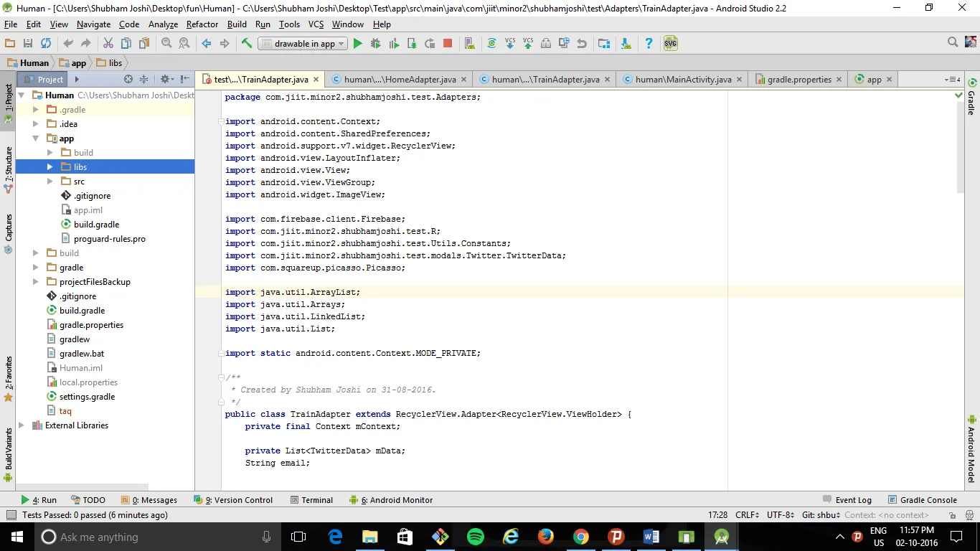Open the Refactor menu

click(202, 24)
